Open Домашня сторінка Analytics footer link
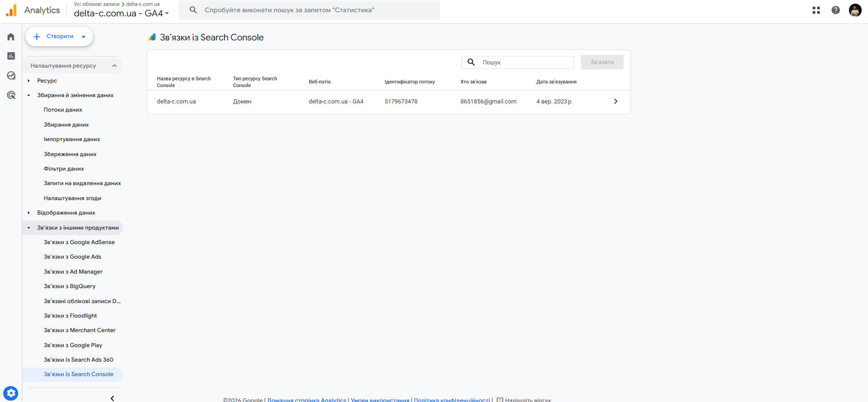868x402 pixels. coord(307,400)
